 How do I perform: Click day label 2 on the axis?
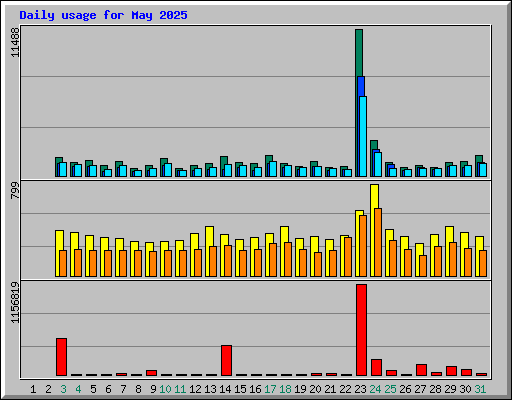pyautogui.click(x=48, y=389)
